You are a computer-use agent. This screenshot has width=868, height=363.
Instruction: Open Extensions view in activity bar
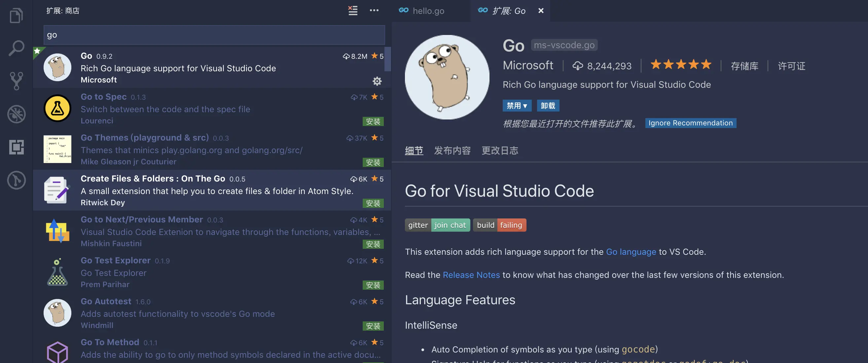(16, 147)
